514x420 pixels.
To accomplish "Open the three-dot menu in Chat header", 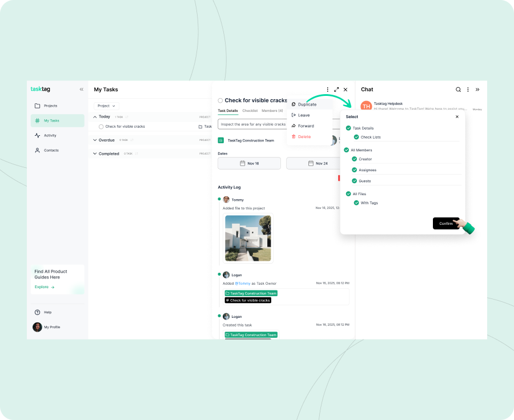I will pos(468,90).
